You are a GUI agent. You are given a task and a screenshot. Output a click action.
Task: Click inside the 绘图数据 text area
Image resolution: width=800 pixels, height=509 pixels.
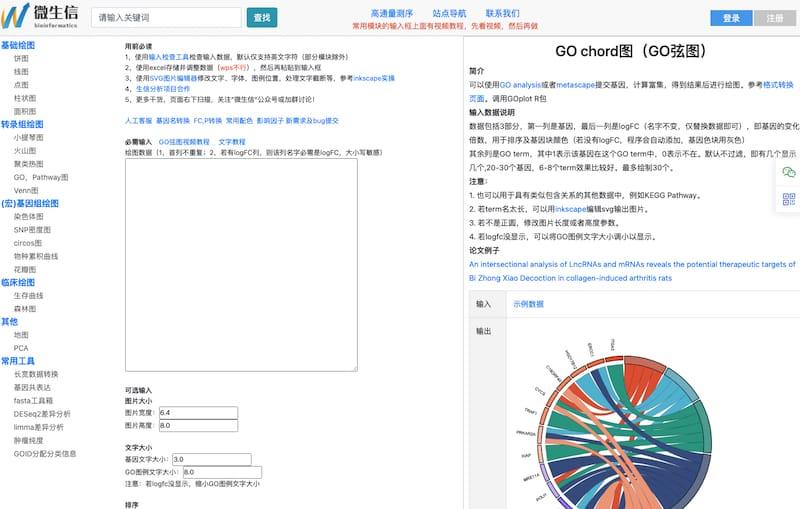[x=241, y=265]
